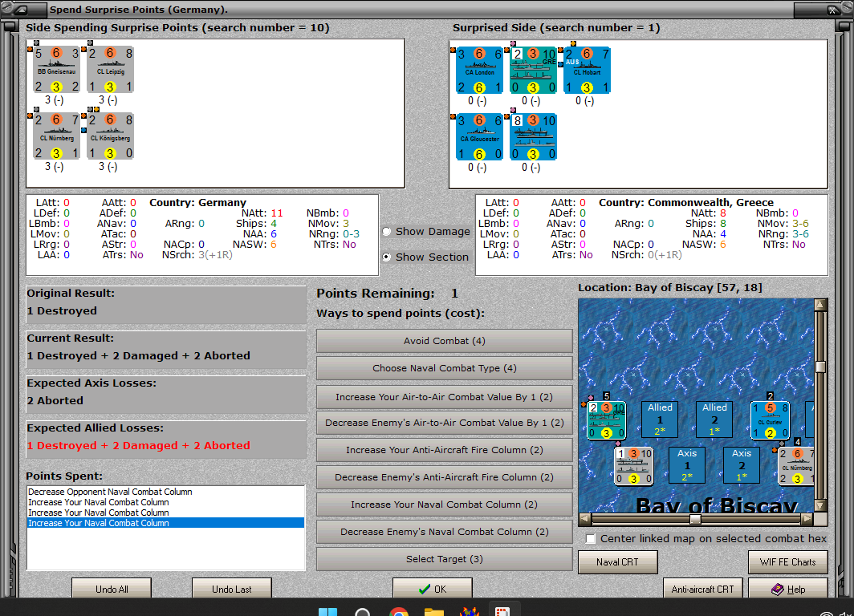
Task: Open the Naval CRT chart
Action: [618, 562]
